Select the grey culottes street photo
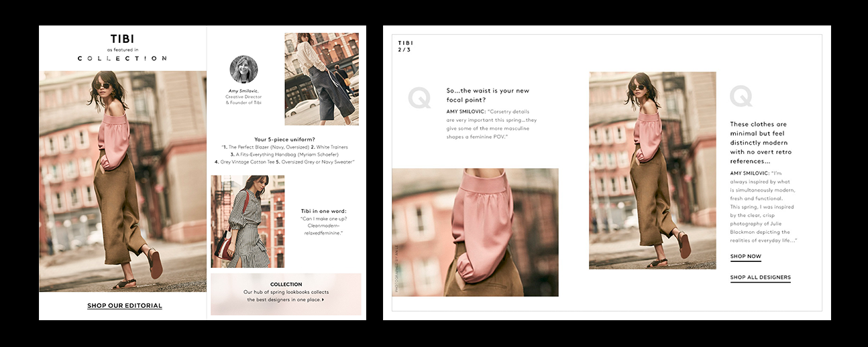The width and height of the screenshot is (868, 347). (x=321, y=79)
